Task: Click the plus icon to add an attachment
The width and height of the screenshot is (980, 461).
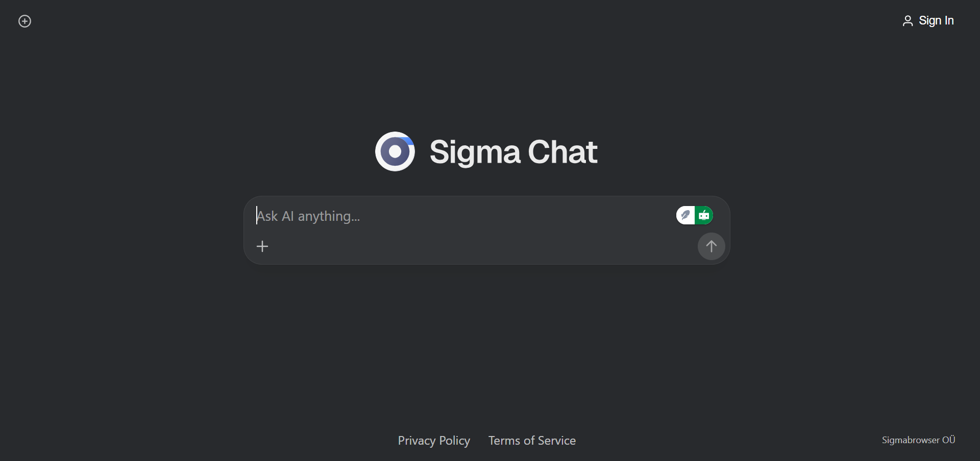Action: [x=262, y=246]
